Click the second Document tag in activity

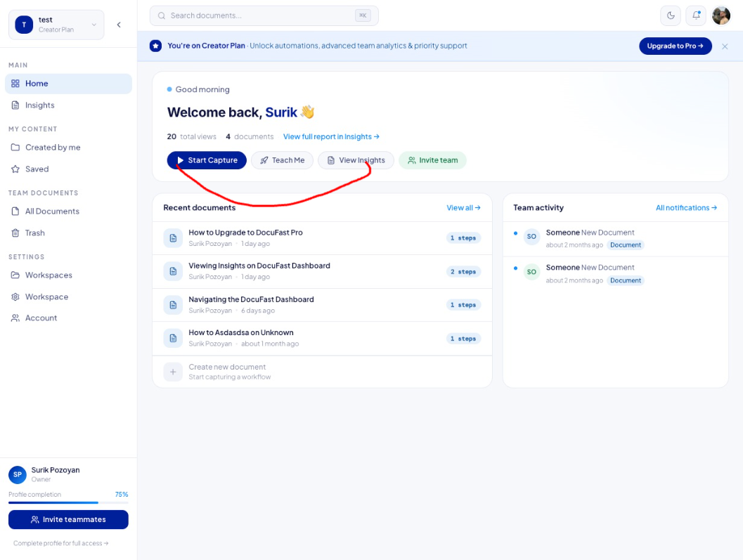626,280
